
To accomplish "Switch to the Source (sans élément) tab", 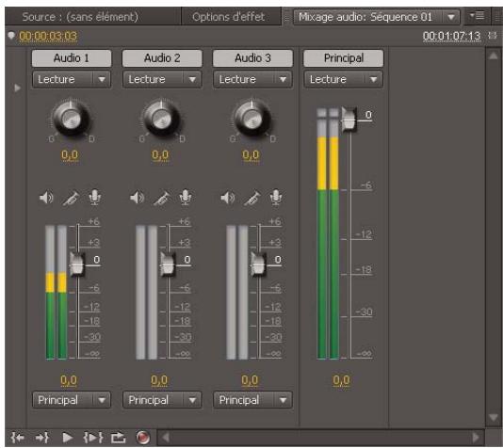I will [x=80, y=17].
